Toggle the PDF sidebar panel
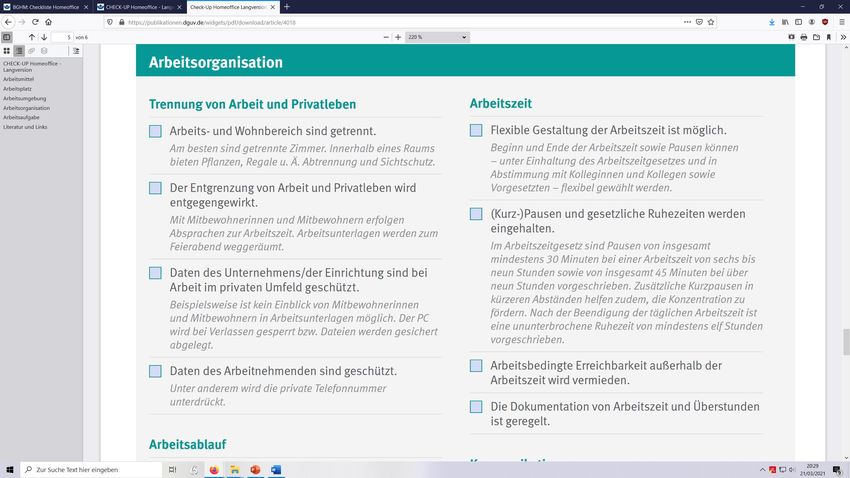The width and height of the screenshot is (850, 478). pyautogui.click(x=7, y=37)
